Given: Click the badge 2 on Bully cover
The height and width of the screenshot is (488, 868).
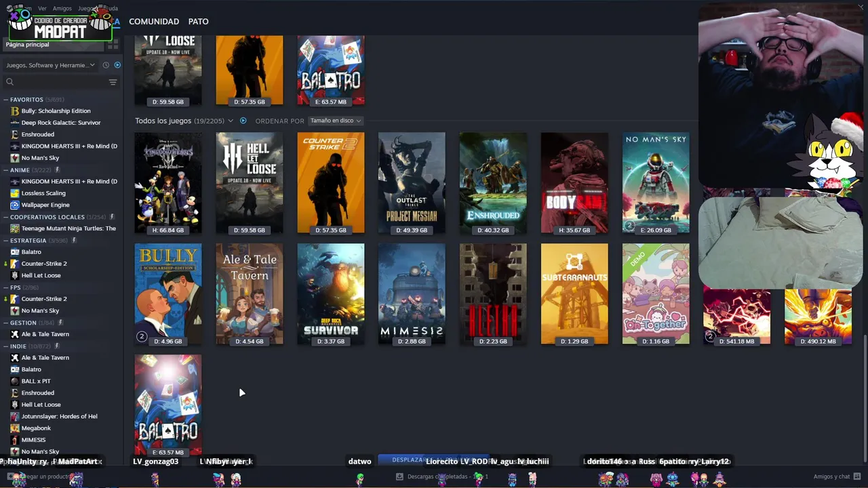Looking at the screenshot, I should [142, 337].
